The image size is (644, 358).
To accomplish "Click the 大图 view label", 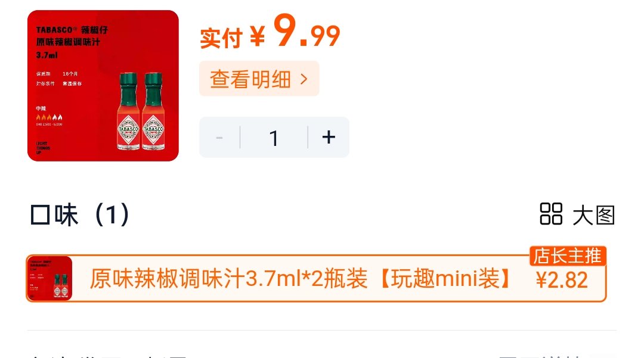I will [594, 215].
